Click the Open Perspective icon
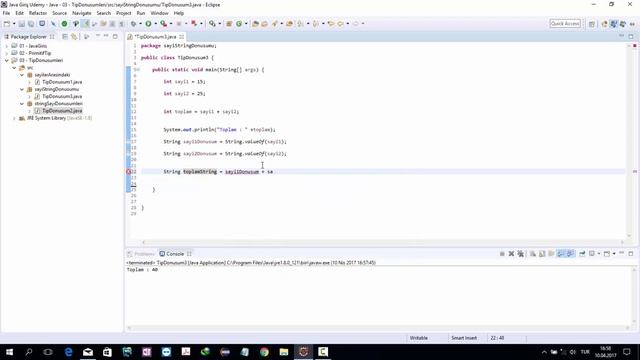640x360 pixels. point(592,24)
